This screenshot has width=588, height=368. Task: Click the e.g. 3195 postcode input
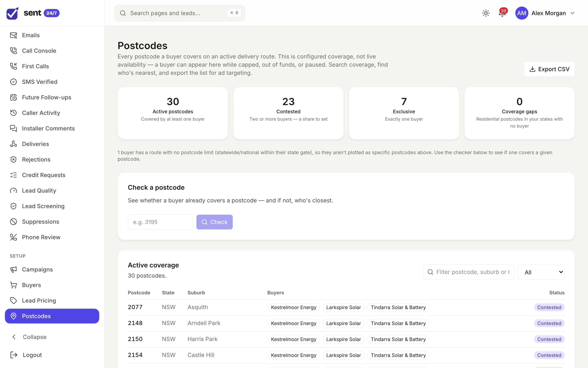(x=160, y=222)
